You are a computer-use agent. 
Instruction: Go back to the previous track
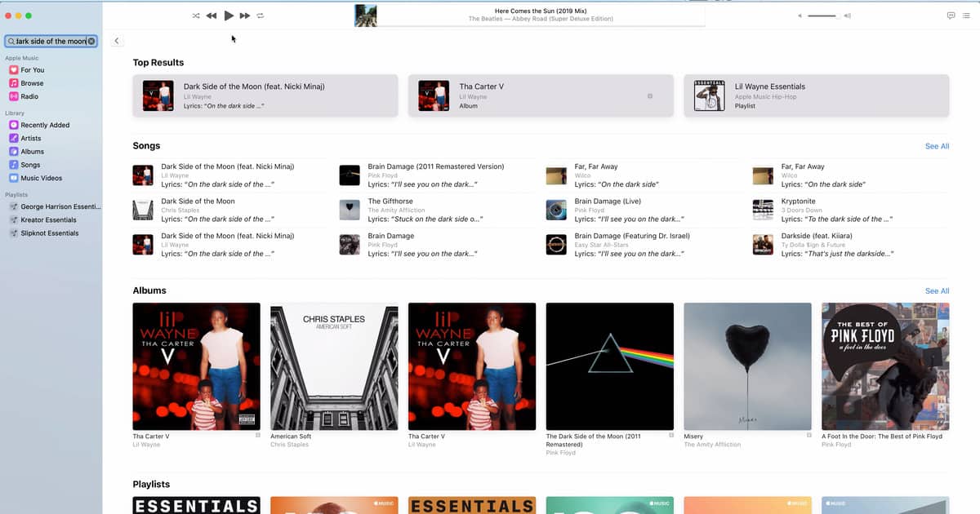click(212, 16)
